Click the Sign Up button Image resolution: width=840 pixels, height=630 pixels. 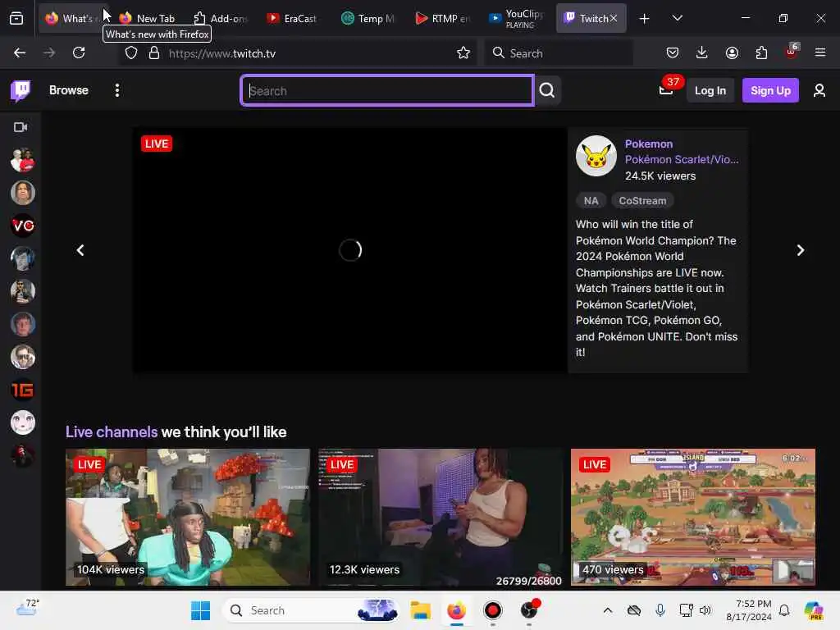pyautogui.click(x=770, y=90)
